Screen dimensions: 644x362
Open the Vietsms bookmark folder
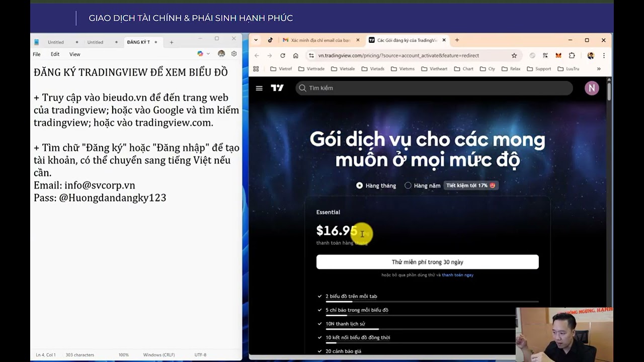click(x=403, y=69)
